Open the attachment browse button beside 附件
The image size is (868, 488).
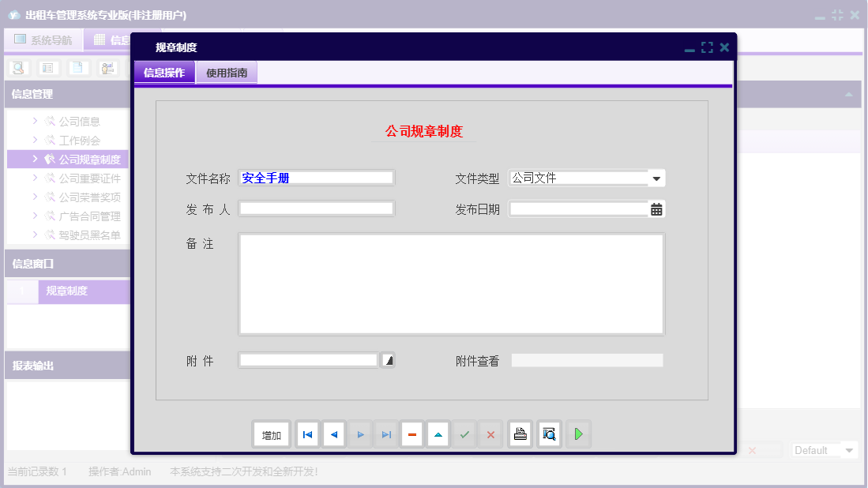click(386, 359)
